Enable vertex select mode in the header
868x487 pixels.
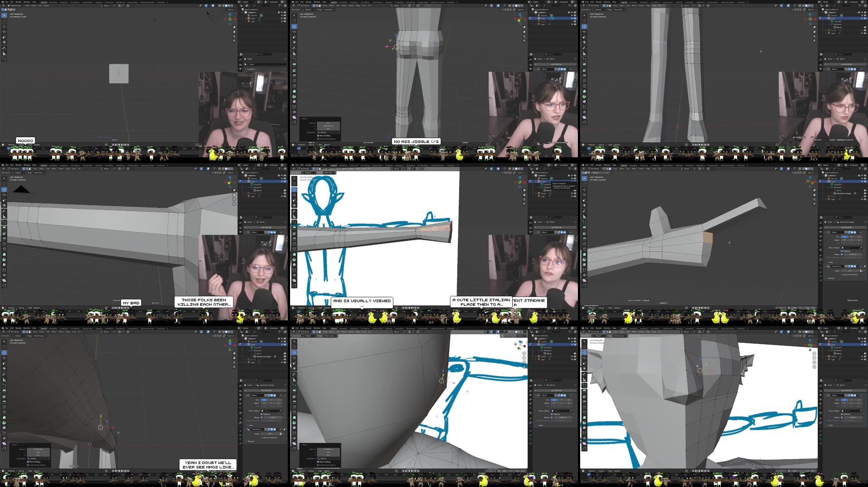click(314, 5)
